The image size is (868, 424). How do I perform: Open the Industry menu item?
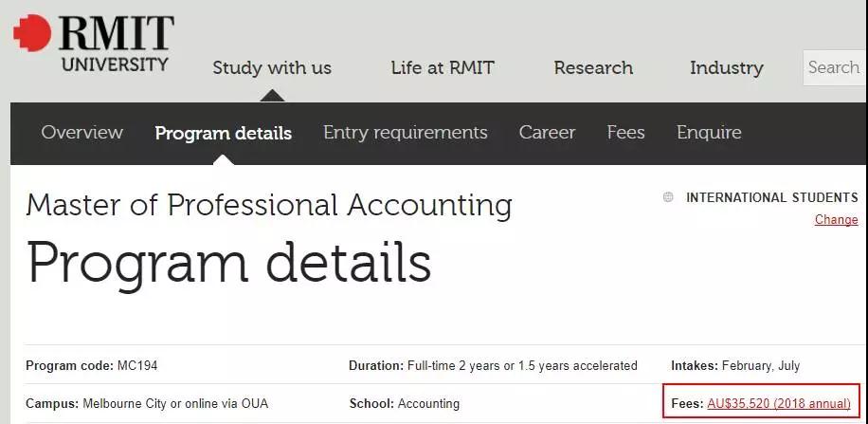click(726, 68)
